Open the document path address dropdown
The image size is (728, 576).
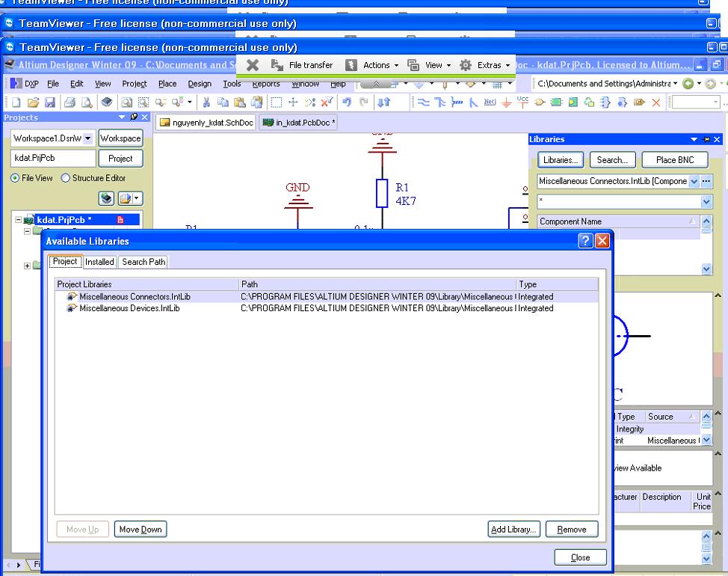[676, 84]
